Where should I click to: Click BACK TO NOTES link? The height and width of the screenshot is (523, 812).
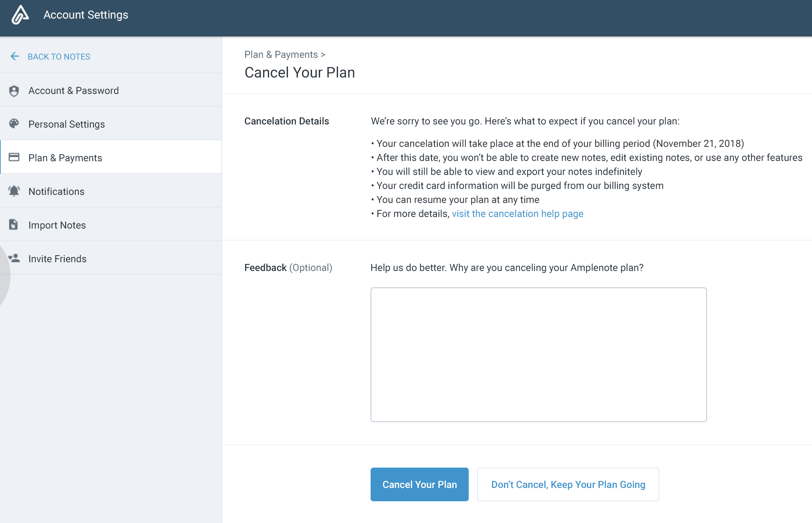59,56
